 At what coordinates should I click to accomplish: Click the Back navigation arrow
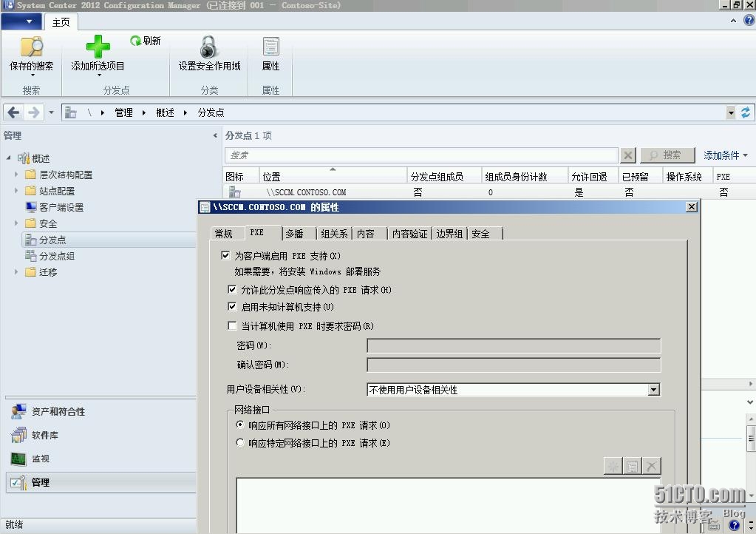[13, 113]
